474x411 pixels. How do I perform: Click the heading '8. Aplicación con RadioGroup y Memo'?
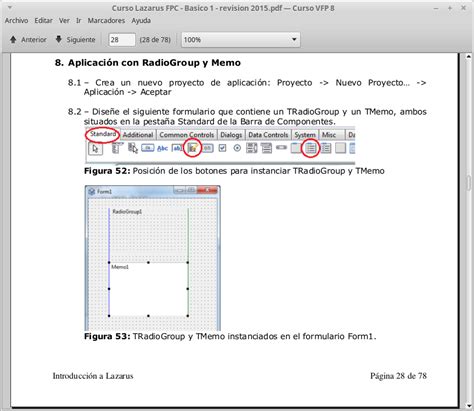tap(148, 63)
